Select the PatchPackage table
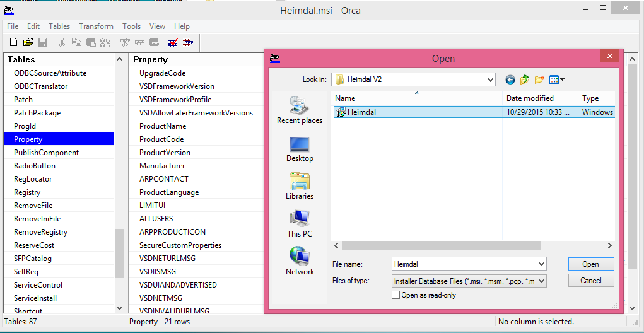This screenshot has height=333, width=644. 59,112
